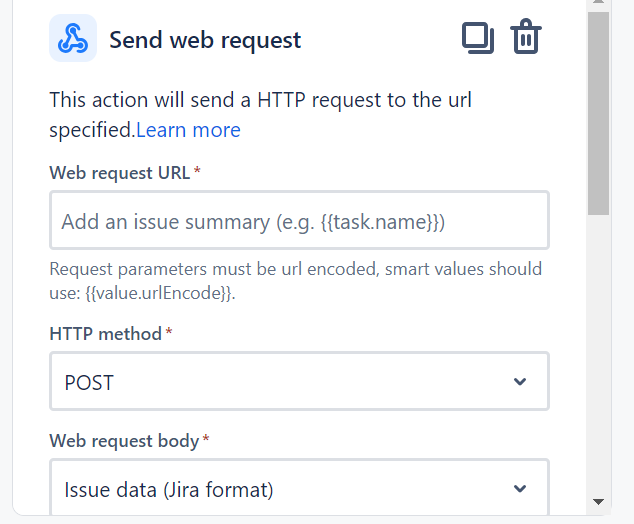
Task: Open the HTTP method dropdown showing POST
Action: tap(299, 381)
